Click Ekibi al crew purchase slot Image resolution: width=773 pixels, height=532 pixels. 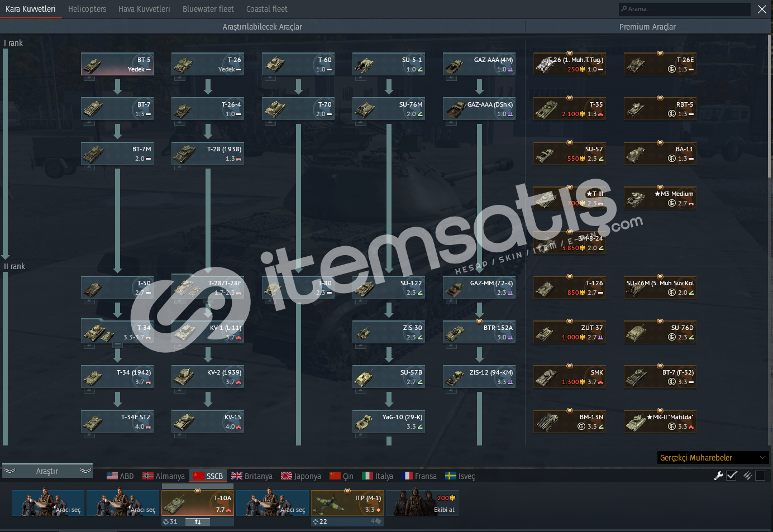pyautogui.click(x=422, y=503)
